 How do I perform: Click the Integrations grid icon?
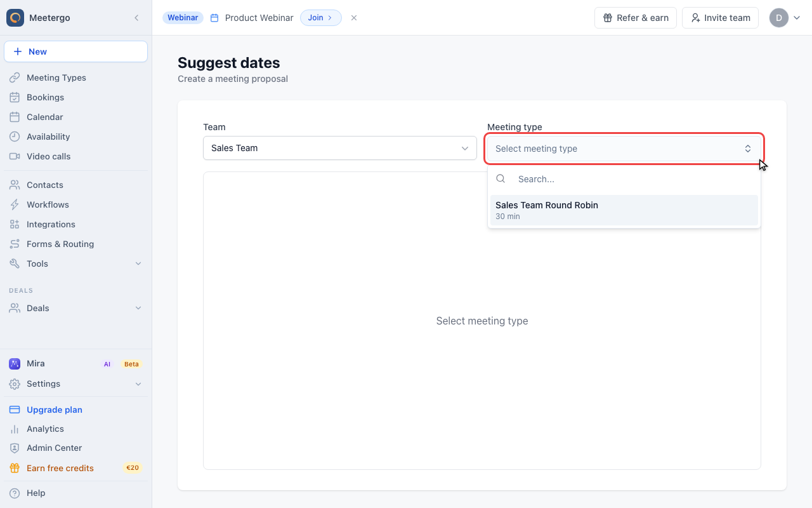15,224
